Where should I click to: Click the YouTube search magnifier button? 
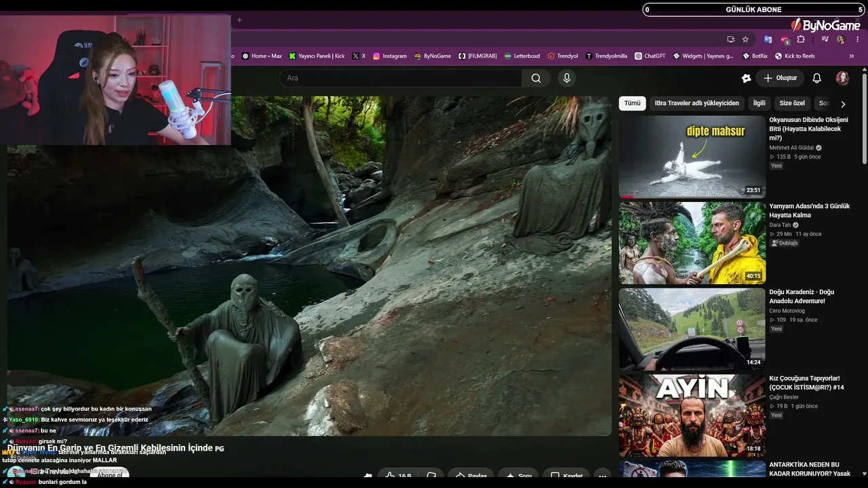coord(536,78)
